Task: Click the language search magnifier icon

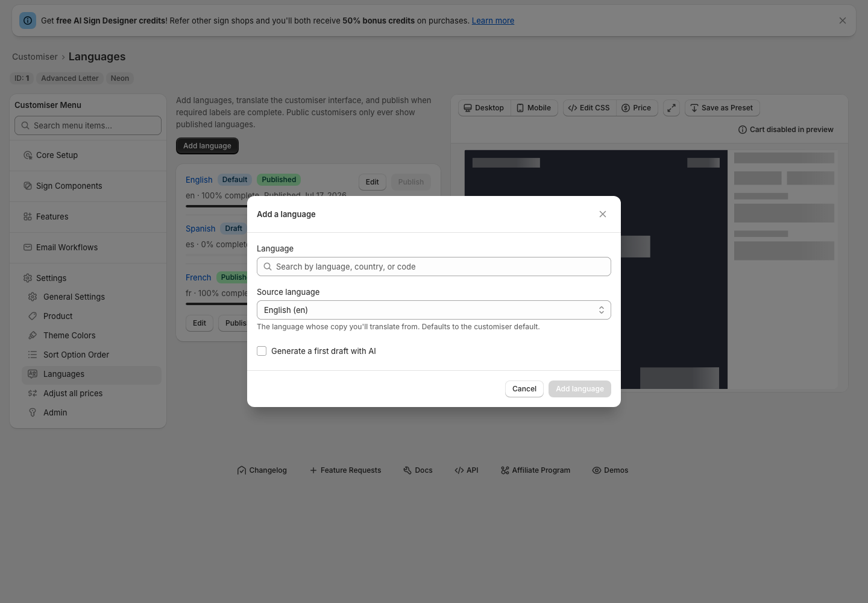Action: 268,267
